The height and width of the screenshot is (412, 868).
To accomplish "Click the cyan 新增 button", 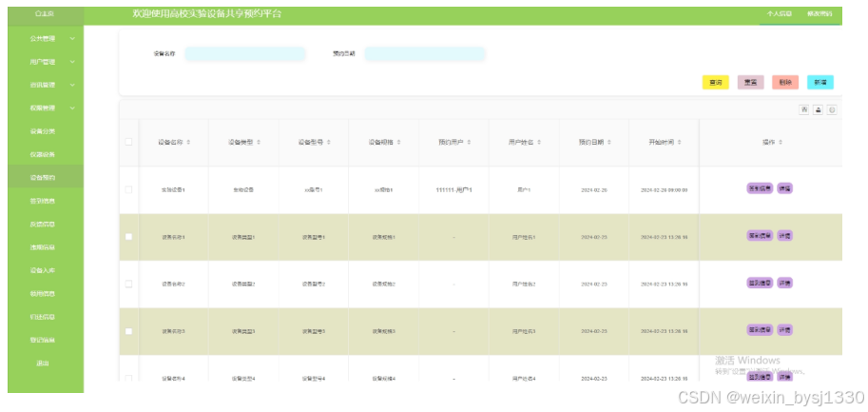I will [x=820, y=83].
